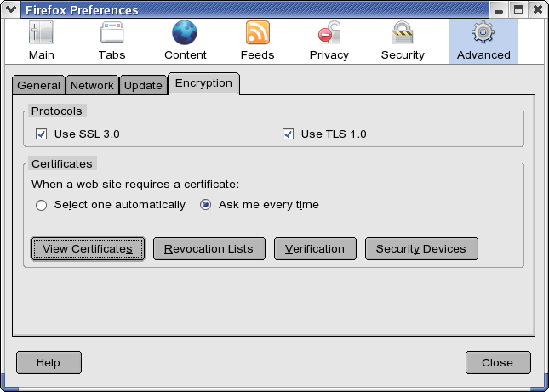Viewport: 549px width, 392px height.
Task: Click the Close button at bottom
Action: coord(498,362)
